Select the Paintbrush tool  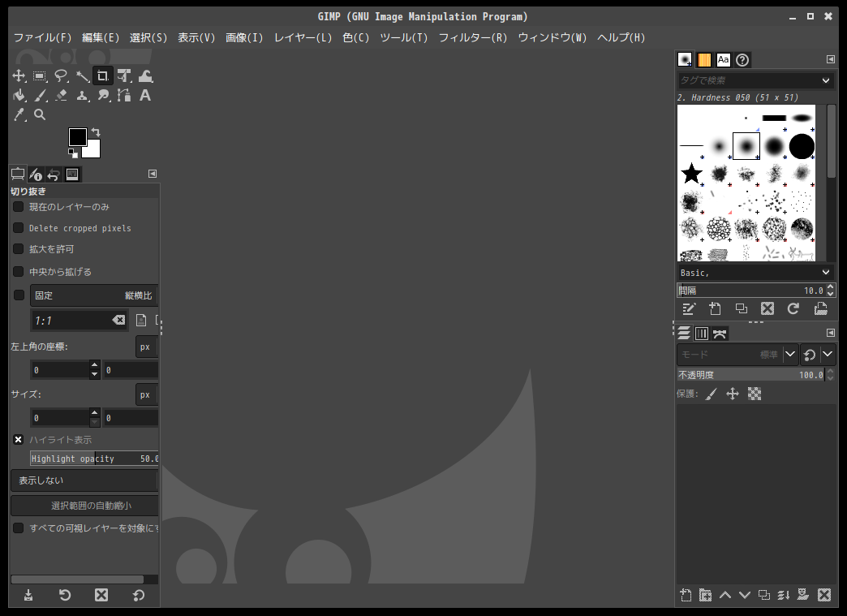click(40, 96)
